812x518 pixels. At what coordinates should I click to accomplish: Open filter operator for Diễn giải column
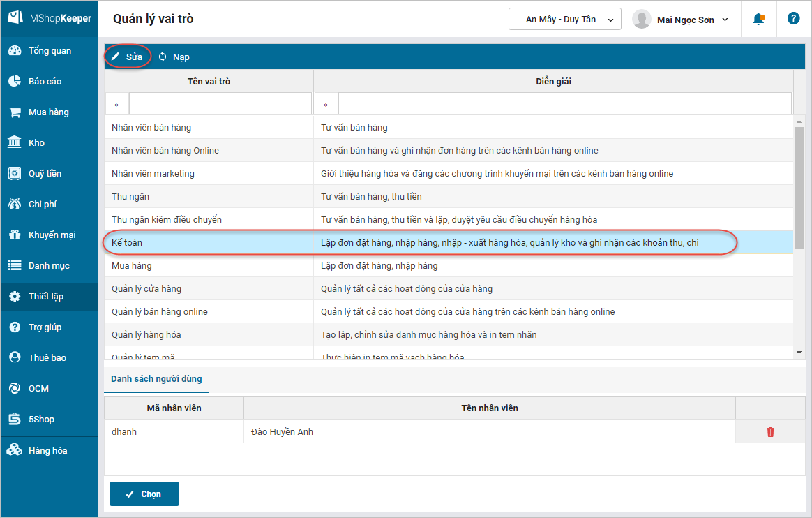tap(326, 104)
